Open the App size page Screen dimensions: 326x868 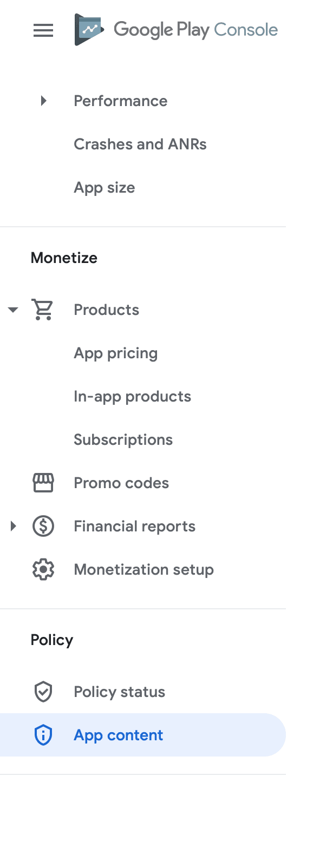point(105,187)
